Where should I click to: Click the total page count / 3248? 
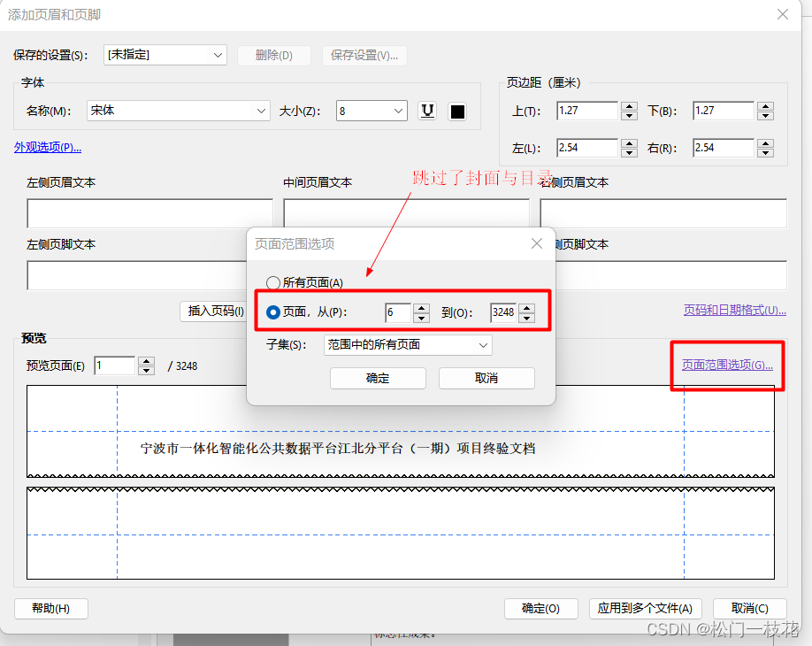click(183, 366)
